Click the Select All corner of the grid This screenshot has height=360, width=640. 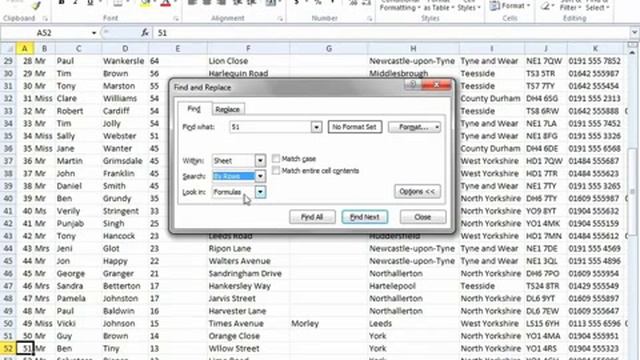tap(8, 49)
